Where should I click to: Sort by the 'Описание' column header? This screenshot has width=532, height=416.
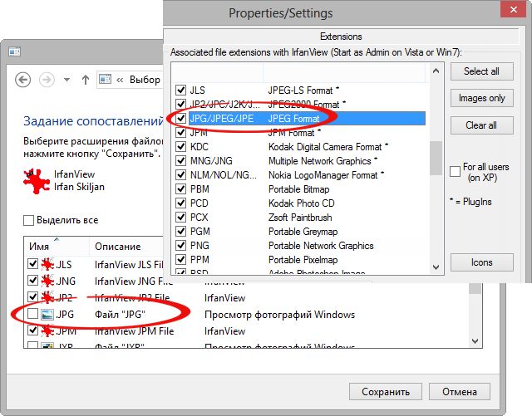pos(126,247)
